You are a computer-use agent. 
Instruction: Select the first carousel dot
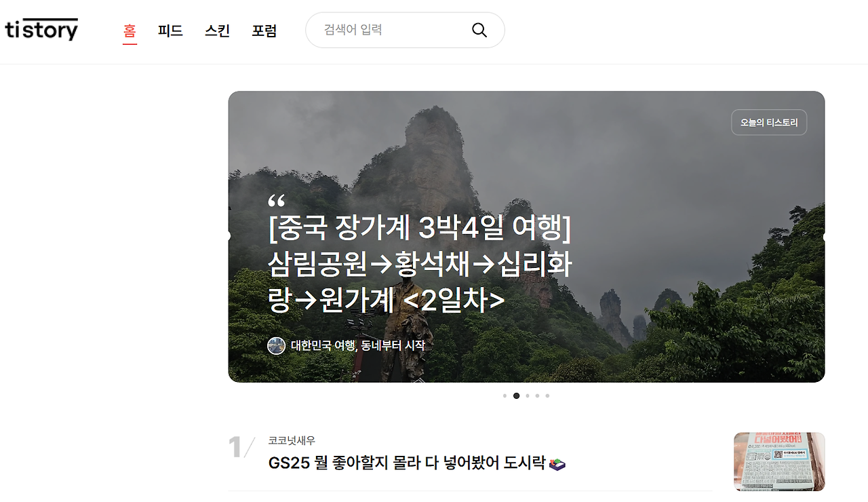(x=505, y=395)
